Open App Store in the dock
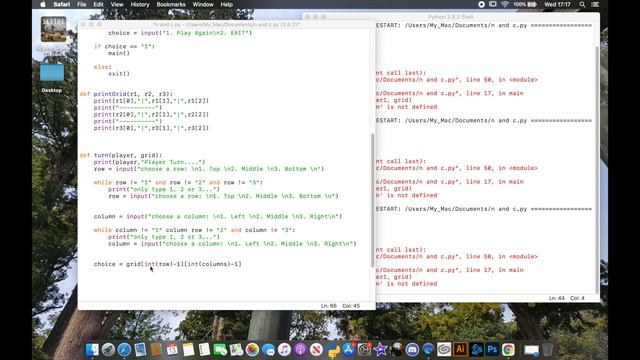 point(348,350)
